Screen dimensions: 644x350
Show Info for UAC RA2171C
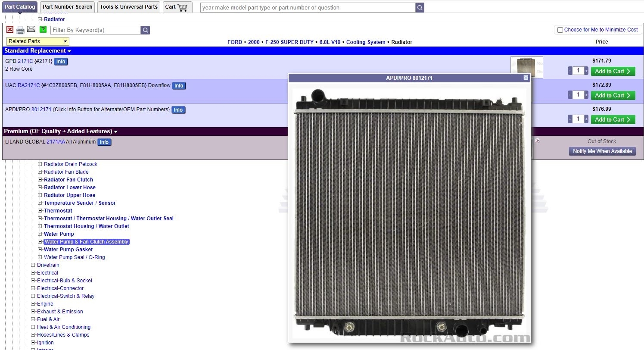[x=179, y=86]
